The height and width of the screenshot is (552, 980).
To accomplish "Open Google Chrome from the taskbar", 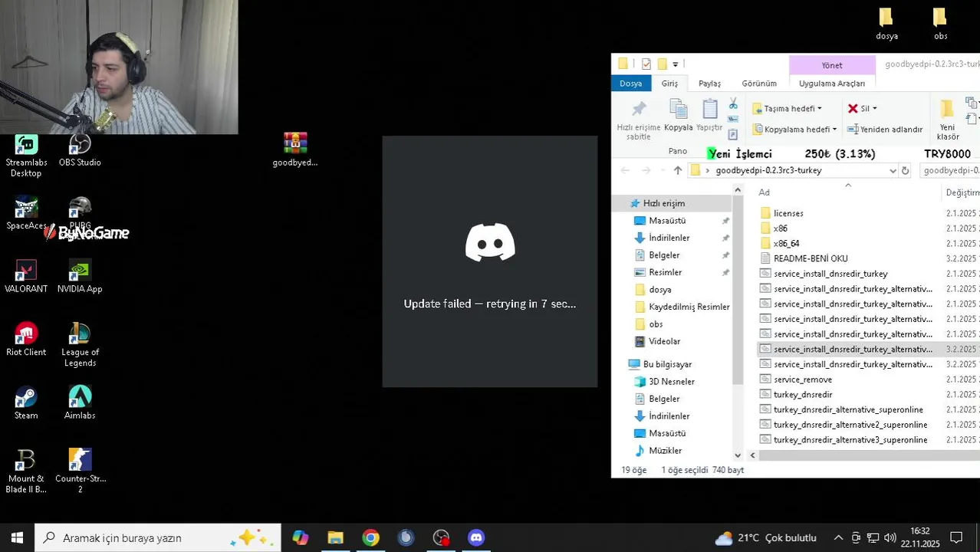I will point(370,538).
